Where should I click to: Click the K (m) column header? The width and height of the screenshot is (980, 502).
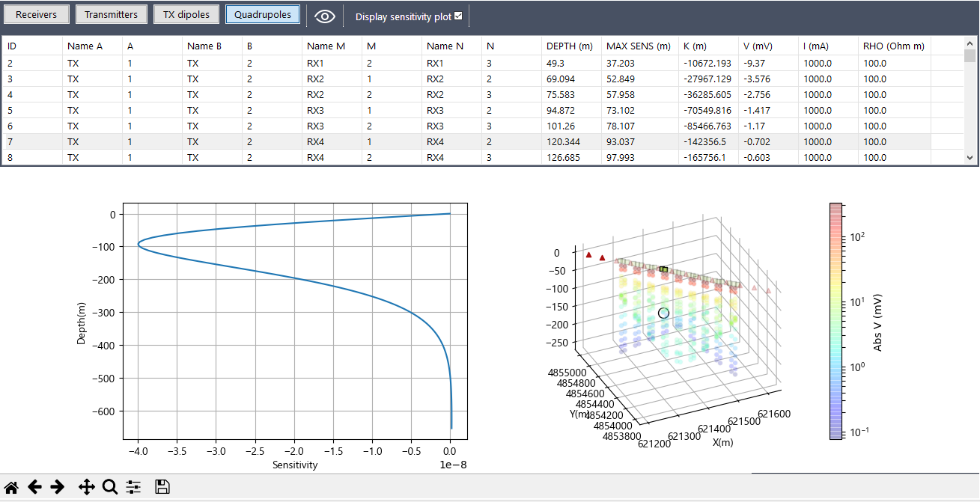pyautogui.click(x=708, y=46)
